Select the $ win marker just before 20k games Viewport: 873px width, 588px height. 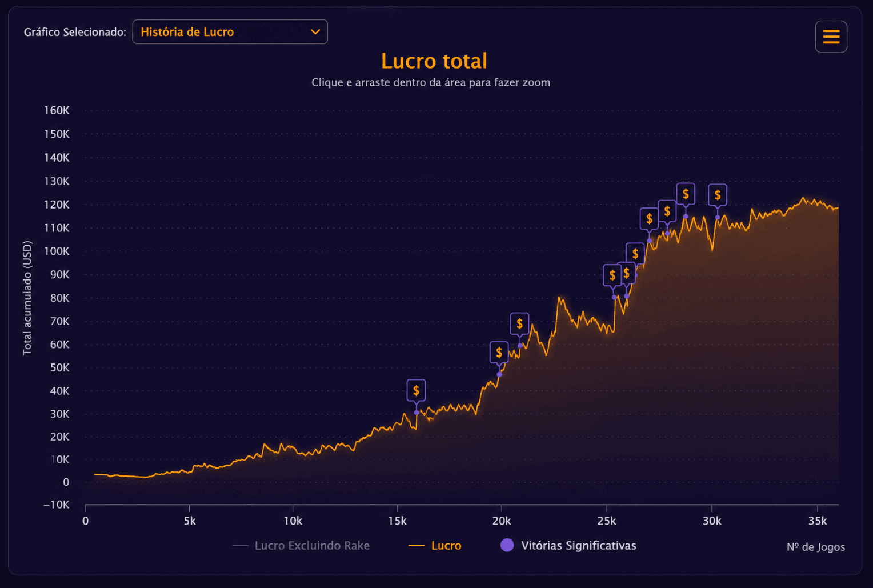pos(499,353)
